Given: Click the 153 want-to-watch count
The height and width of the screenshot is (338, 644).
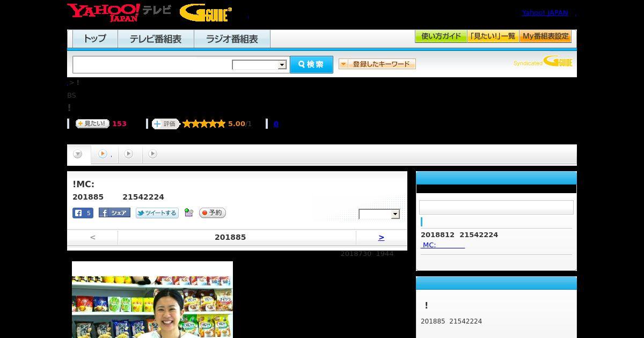Looking at the screenshot, I should (119, 124).
